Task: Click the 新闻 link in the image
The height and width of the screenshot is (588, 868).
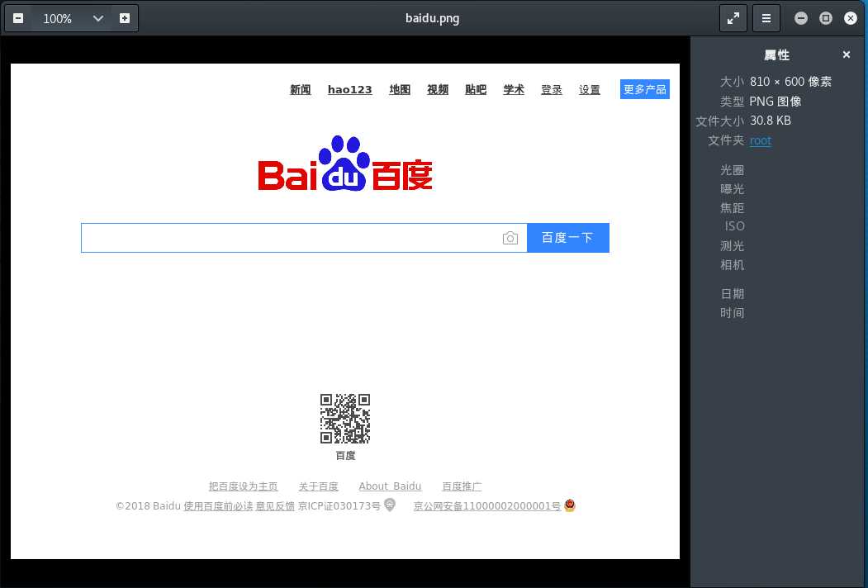Action: click(301, 90)
